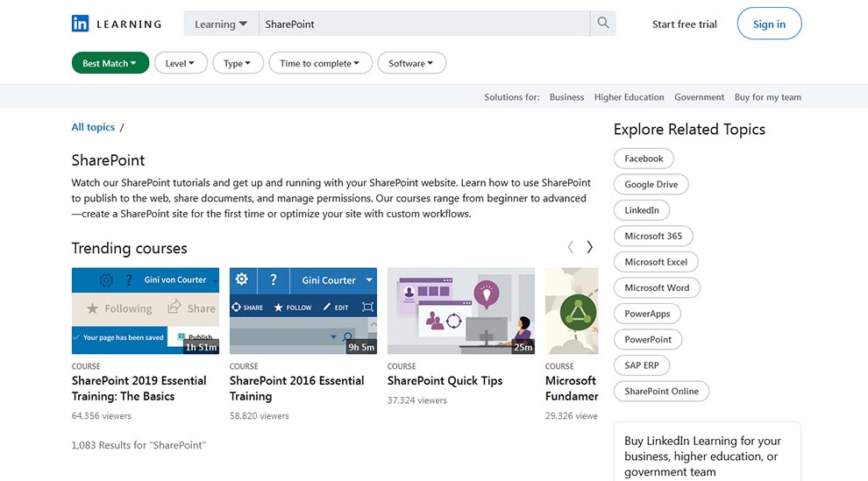Open SharePoint Quick Tips thumbnail
This screenshot has height=481, width=868.
[461, 311]
